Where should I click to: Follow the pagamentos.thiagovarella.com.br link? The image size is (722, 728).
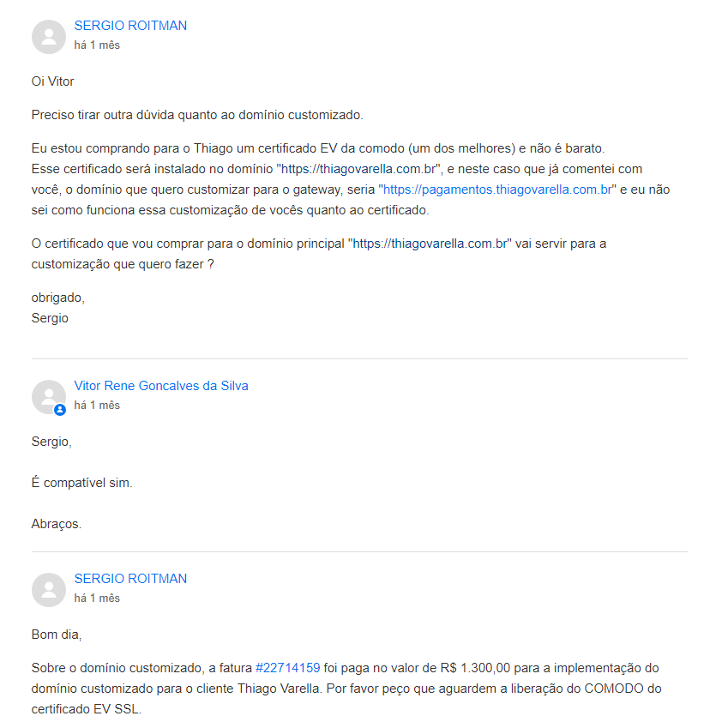(x=497, y=190)
